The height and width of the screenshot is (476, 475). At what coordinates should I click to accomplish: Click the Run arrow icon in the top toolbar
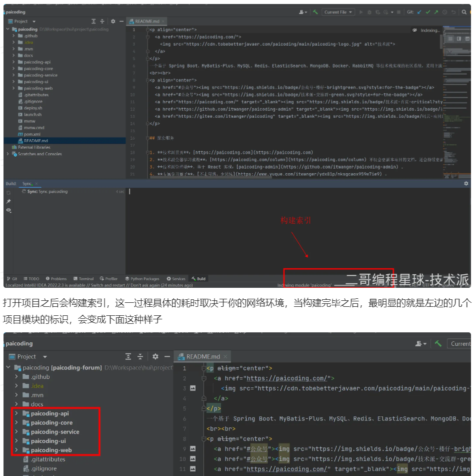(x=361, y=12)
